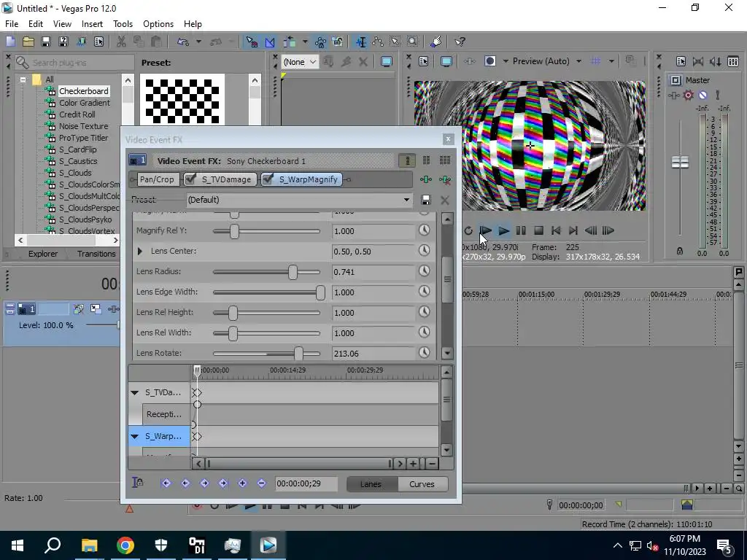The image size is (747, 560).
Task: Click the Cut scissors icon
Action: pyautogui.click(x=121, y=42)
